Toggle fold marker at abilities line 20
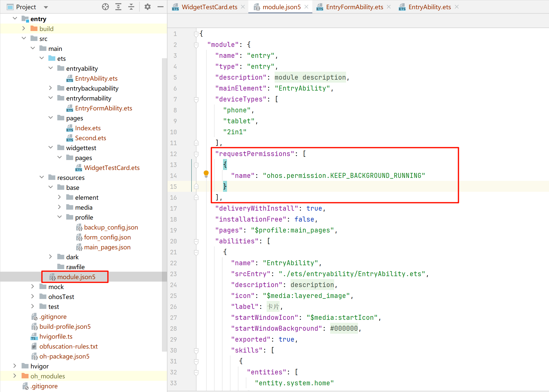The image size is (549, 392). coord(196,241)
